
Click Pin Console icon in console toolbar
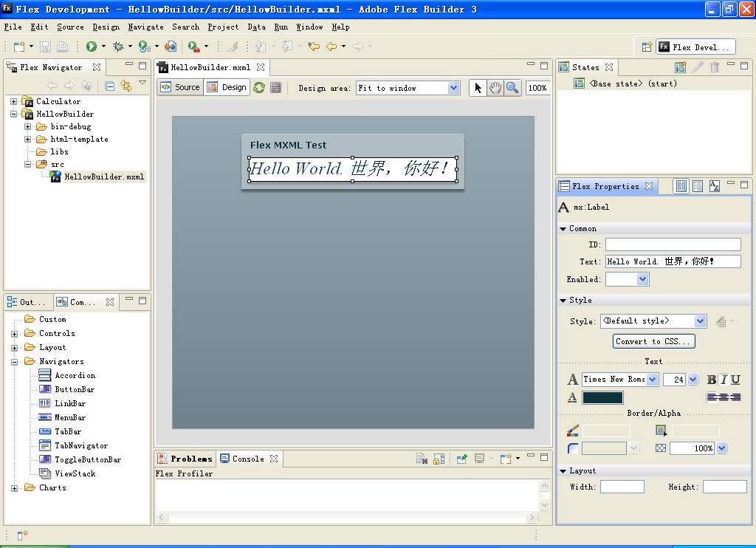(x=462, y=459)
